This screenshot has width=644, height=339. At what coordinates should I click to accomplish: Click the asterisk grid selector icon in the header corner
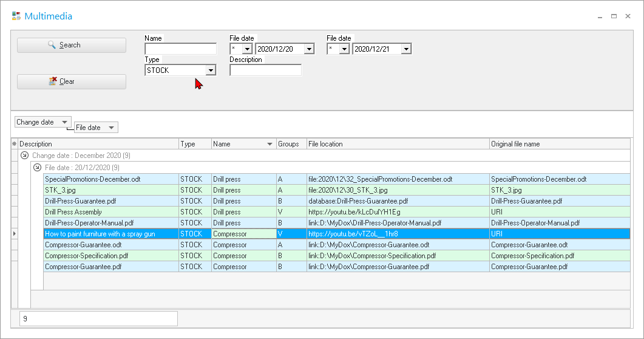pos(15,145)
